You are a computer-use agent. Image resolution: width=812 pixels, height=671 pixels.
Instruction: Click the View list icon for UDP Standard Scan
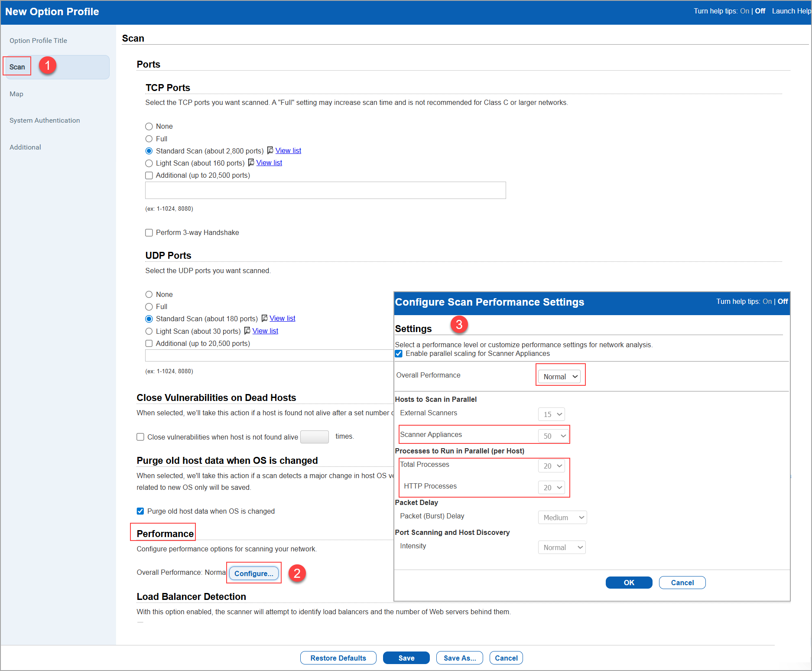coord(264,318)
